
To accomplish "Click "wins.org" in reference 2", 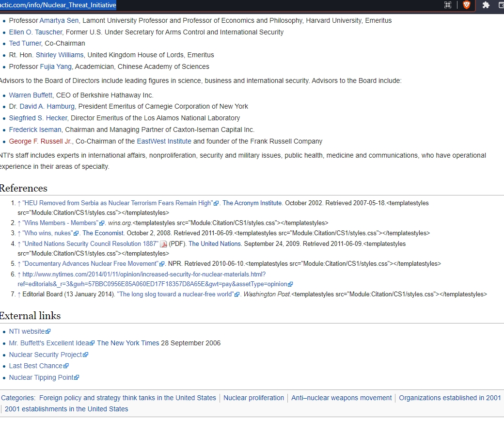I will click(x=120, y=223).
